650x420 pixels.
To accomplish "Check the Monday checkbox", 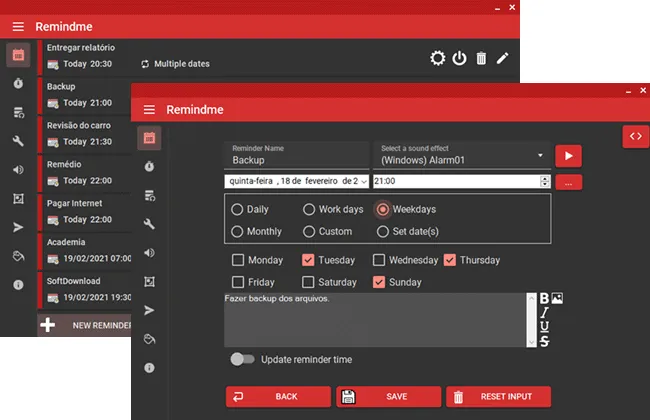I will point(238,260).
